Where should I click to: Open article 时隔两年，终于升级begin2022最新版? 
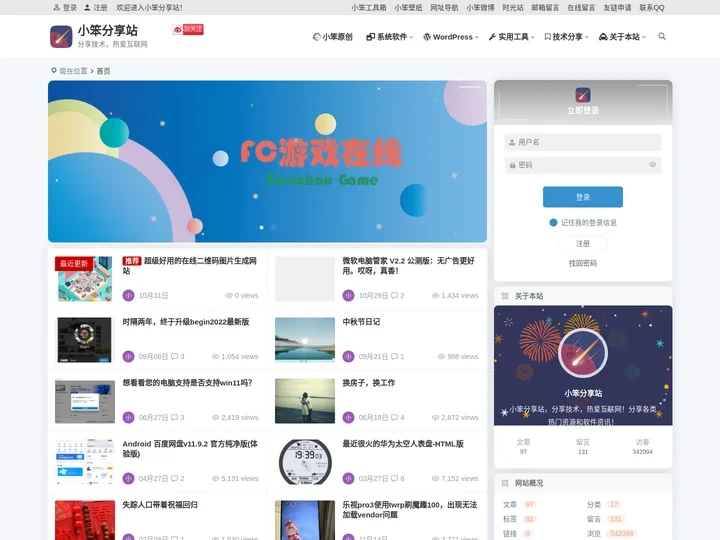[x=186, y=321]
